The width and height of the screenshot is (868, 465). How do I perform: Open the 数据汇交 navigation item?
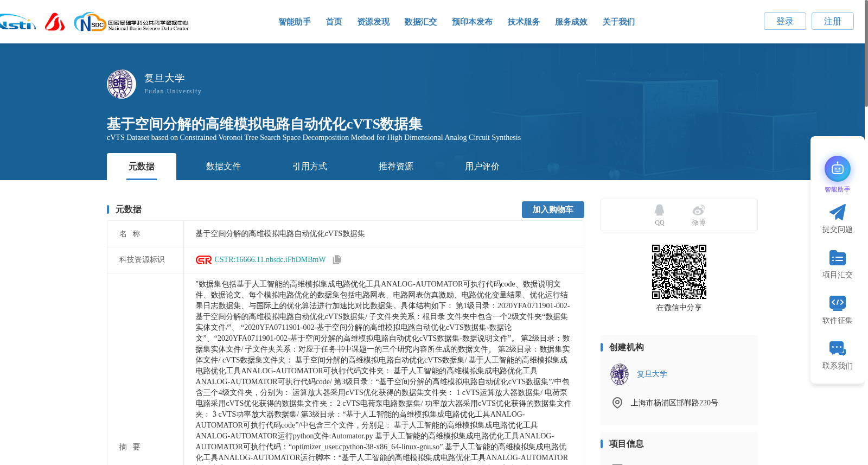[x=420, y=22]
